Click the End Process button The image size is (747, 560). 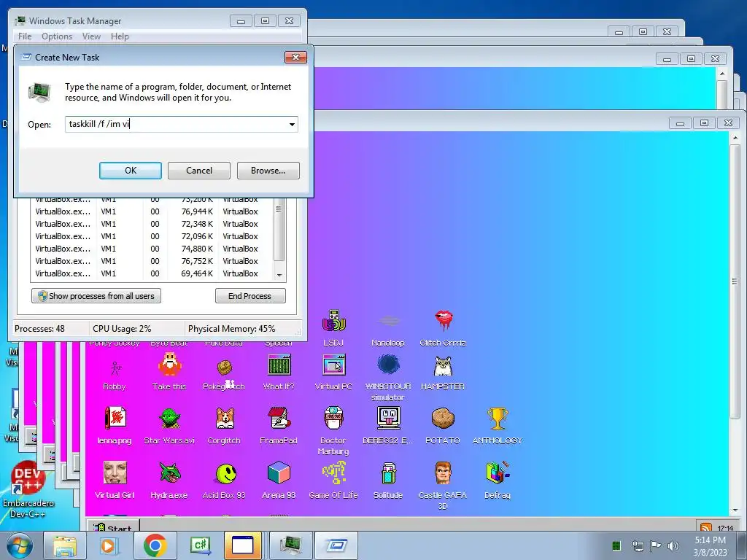250,296
